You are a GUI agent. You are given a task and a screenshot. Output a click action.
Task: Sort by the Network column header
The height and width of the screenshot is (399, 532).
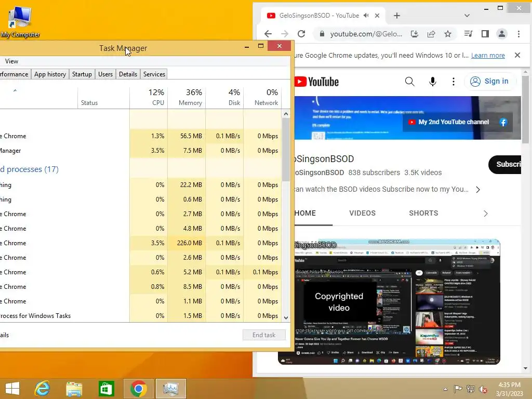coord(262,97)
